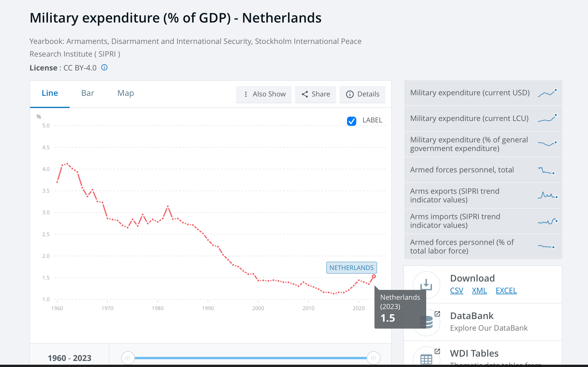The height and width of the screenshot is (367, 588).
Task: Uncheck the LABEL checkbox
Action: coord(352,121)
